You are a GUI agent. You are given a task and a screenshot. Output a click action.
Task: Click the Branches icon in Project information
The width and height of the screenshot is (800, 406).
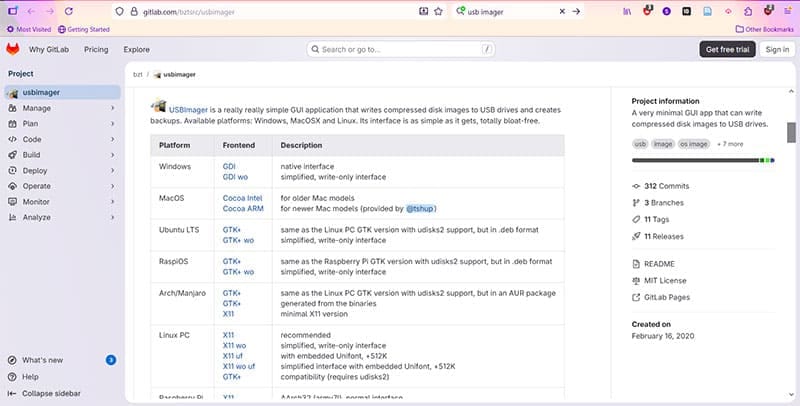637,203
